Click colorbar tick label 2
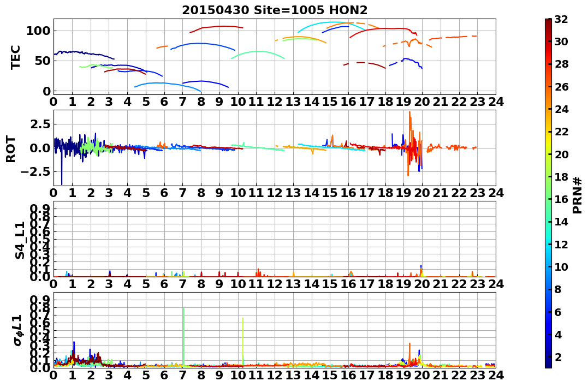 [558, 356]
